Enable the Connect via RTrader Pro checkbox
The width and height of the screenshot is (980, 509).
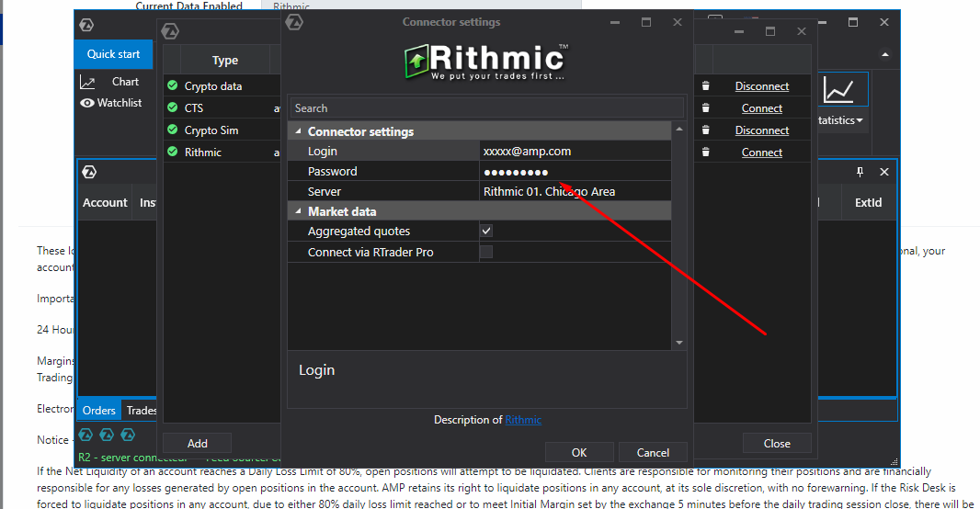tap(486, 252)
